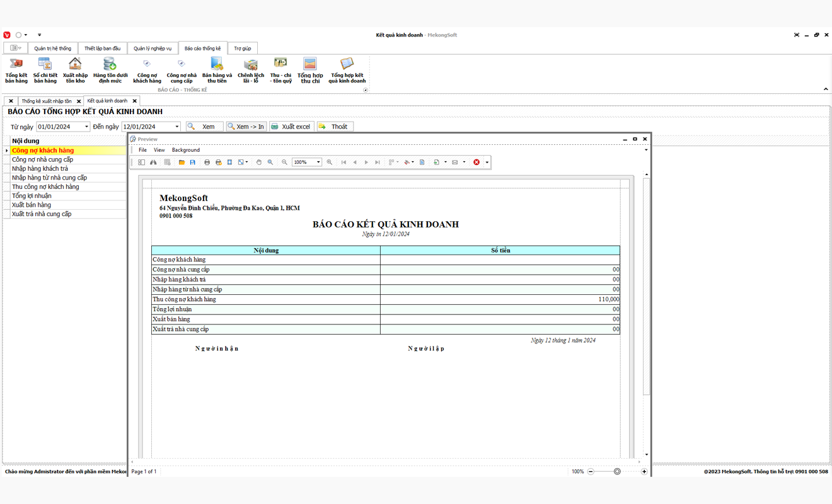This screenshot has width=832, height=504.
Task: Select the hand tool in Preview toolbar
Action: click(258, 163)
